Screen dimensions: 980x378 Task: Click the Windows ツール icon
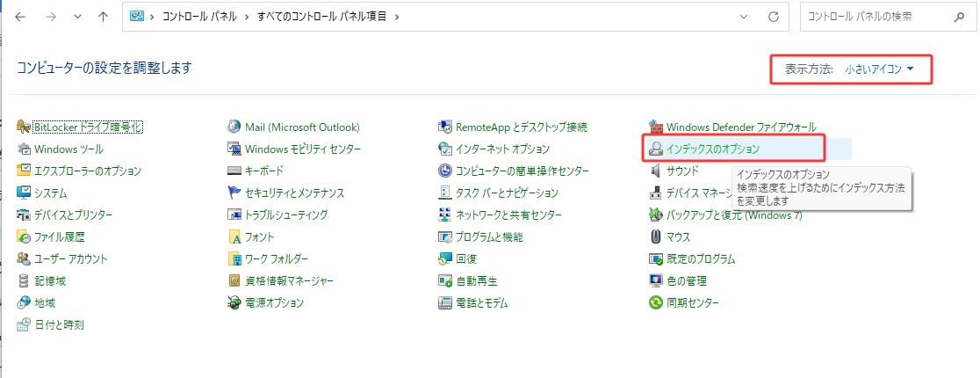(24, 149)
